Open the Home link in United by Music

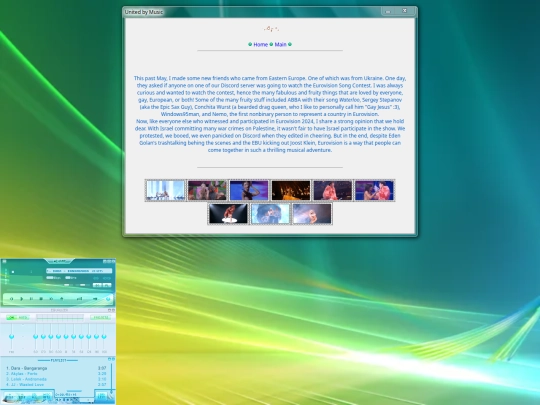tap(260, 44)
